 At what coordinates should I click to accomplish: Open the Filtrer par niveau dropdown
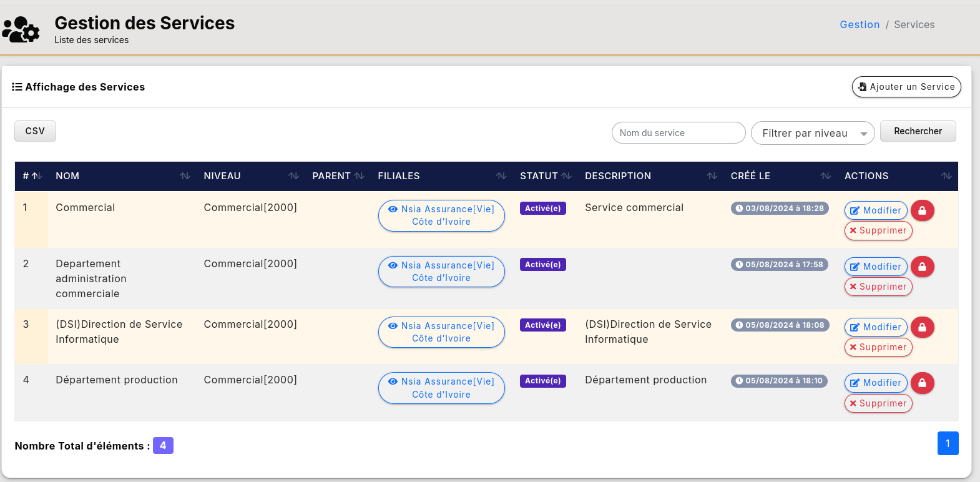coord(812,133)
